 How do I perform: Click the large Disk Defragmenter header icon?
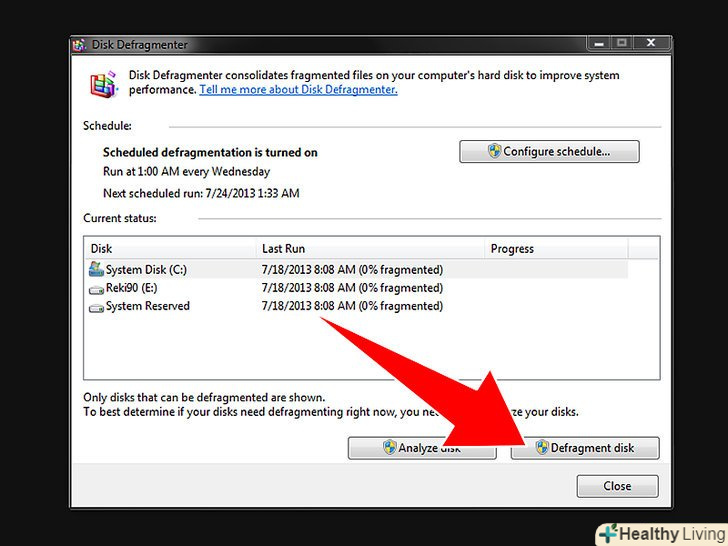click(104, 84)
